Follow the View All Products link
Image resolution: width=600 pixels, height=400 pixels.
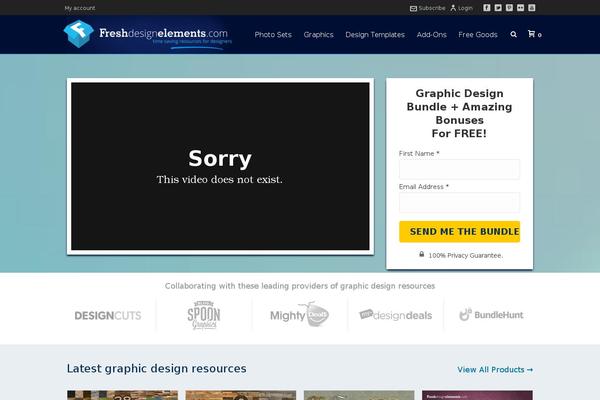point(495,370)
